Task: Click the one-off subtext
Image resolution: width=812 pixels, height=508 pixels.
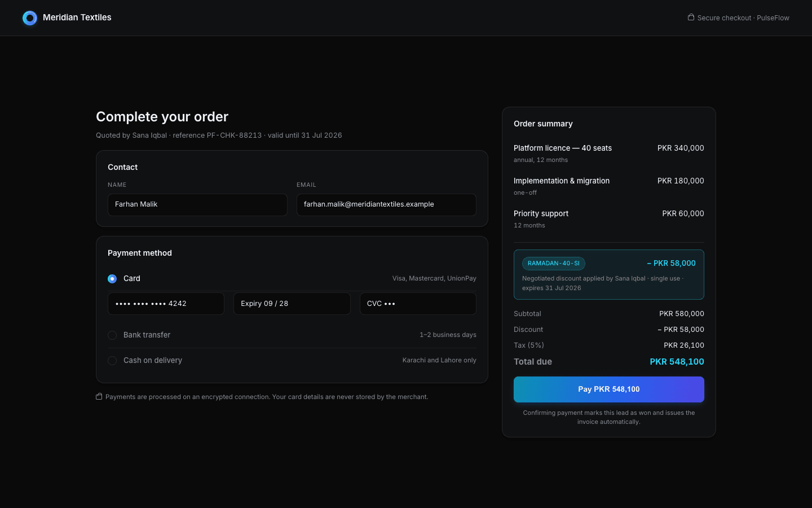Action: point(525,193)
